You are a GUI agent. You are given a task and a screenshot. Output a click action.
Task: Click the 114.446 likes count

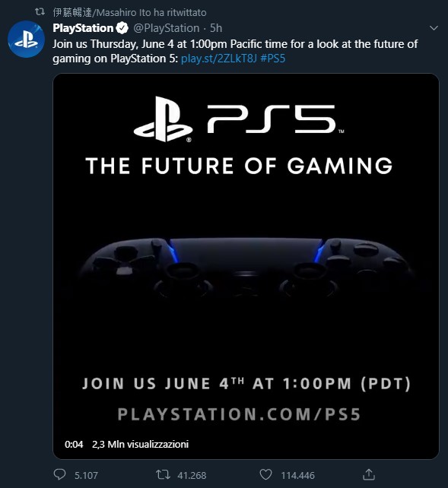[x=297, y=475]
